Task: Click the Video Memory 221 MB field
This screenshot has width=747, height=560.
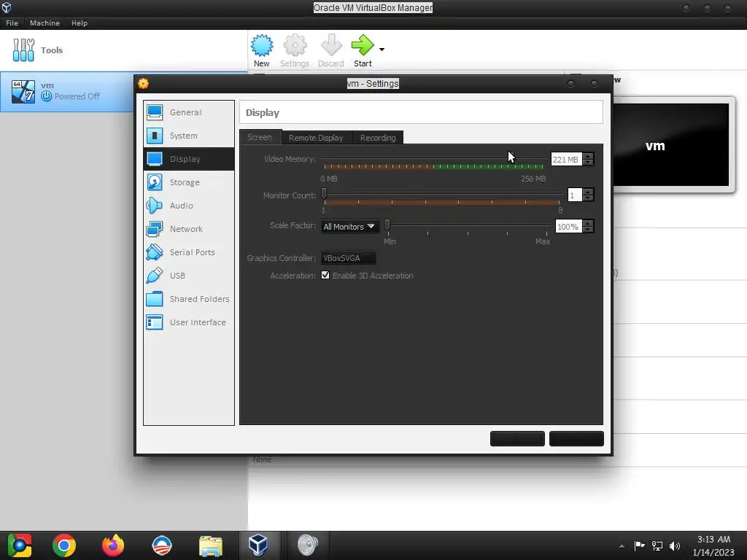Action: 566,160
